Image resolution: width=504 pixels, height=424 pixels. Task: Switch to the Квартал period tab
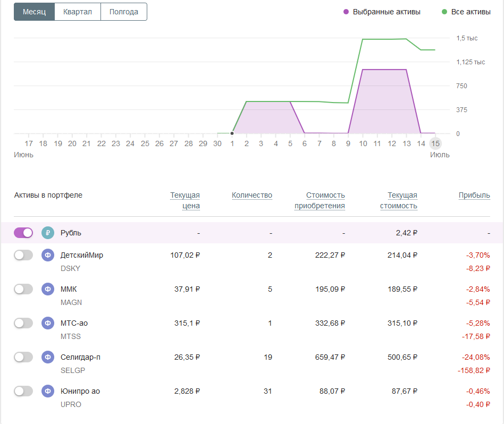coord(78,12)
